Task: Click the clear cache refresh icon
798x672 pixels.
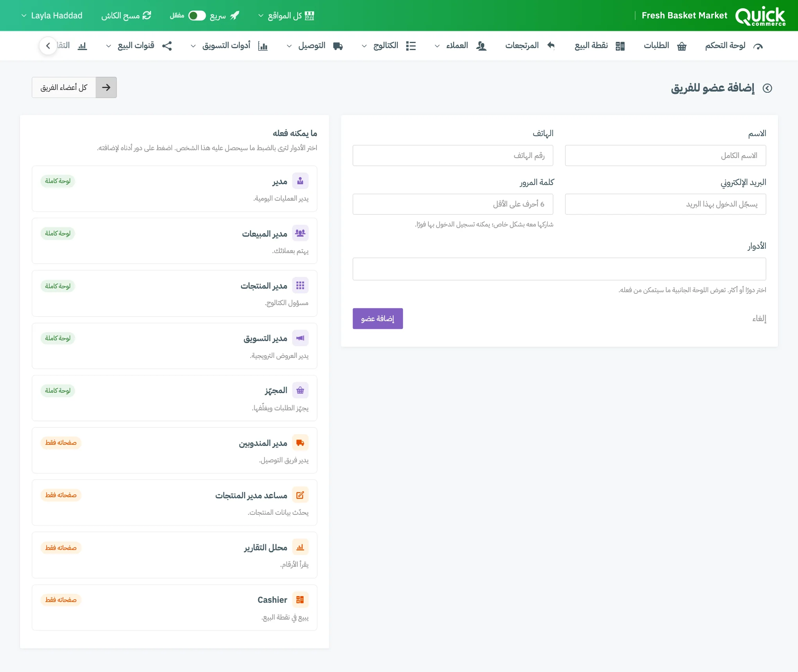Action: pyautogui.click(x=147, y=16)
